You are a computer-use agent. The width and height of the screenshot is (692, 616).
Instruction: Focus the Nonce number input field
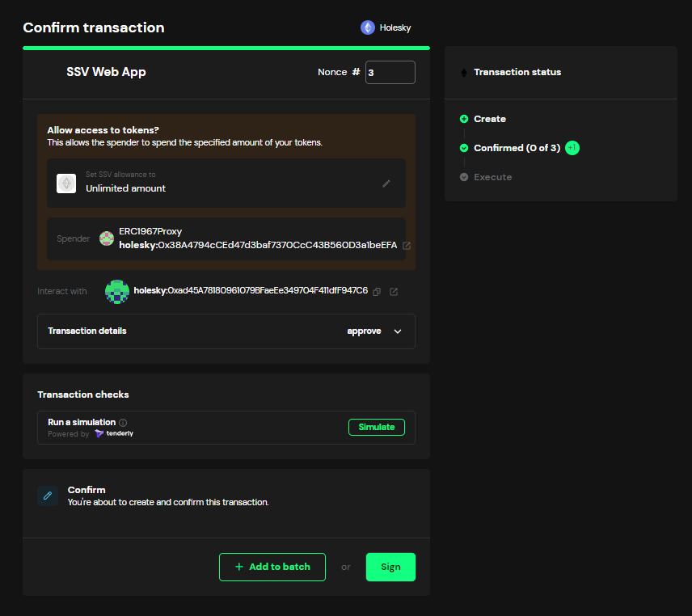(x=390, y=72)
